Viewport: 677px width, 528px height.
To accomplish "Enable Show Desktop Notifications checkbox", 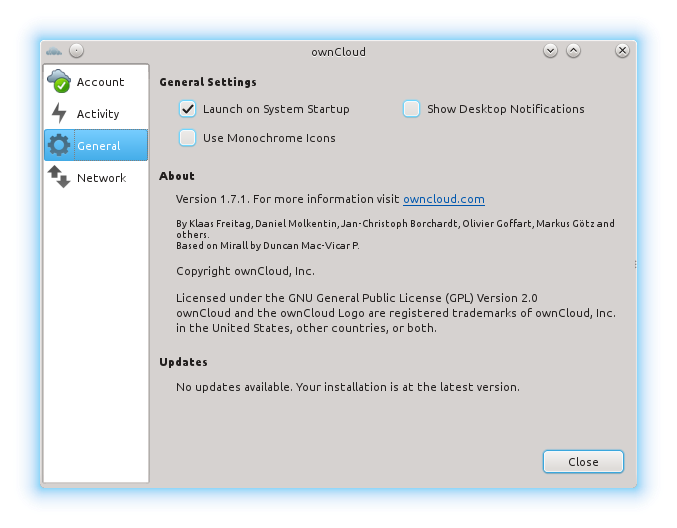I will pos(411,109).
